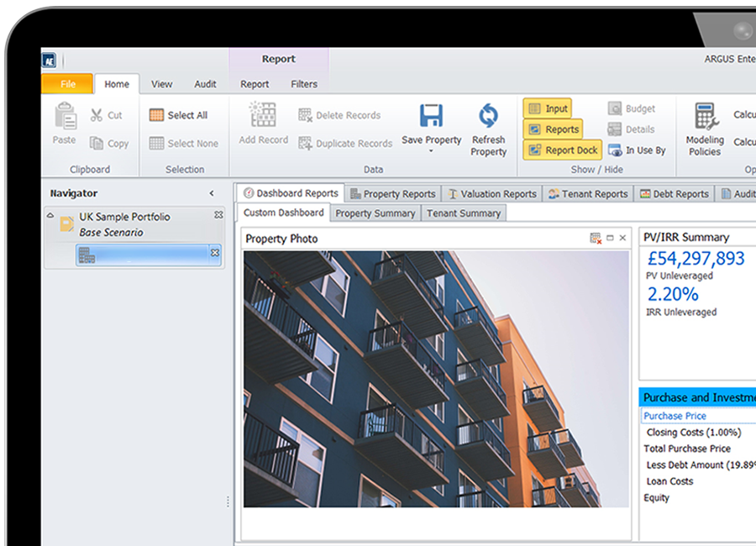Expand the UK Sample Portfolio tree item
This screenshot has width=756, height=546.
[x=52, y=217]
